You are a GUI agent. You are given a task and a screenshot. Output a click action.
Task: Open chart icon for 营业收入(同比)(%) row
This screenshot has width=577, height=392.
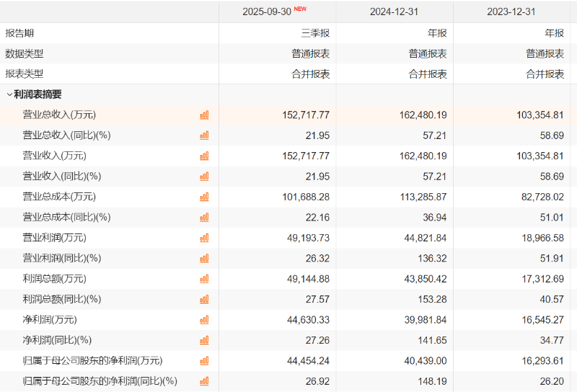(204, 177)
